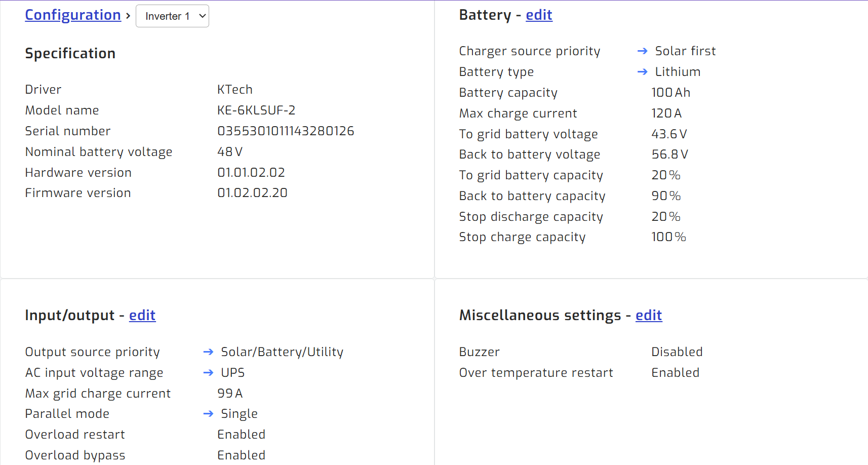Image resolution: width=868 pixels, height=465 pixels.
Task: Click the breadcrumb chevron after Configuration
Action: tap(127, 15)
